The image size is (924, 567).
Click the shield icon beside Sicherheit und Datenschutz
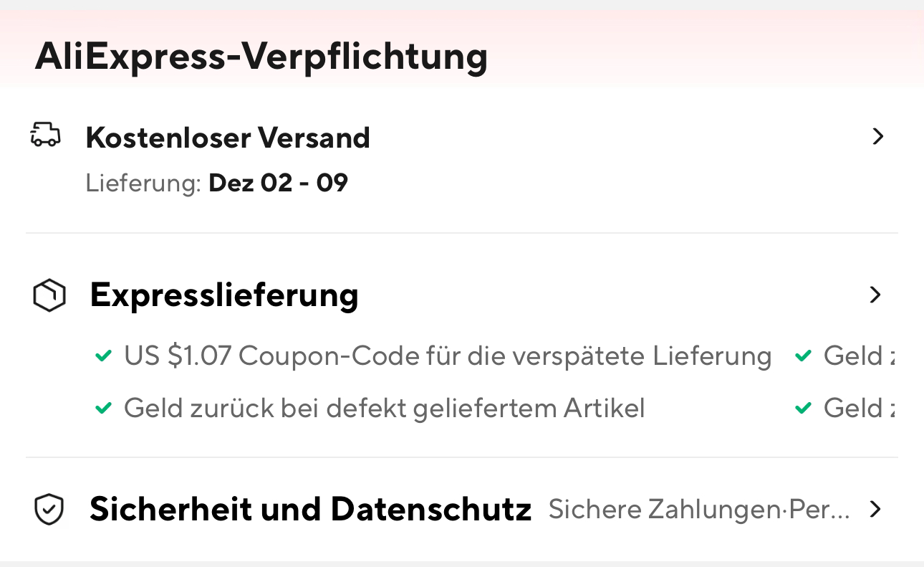point(49,510)
